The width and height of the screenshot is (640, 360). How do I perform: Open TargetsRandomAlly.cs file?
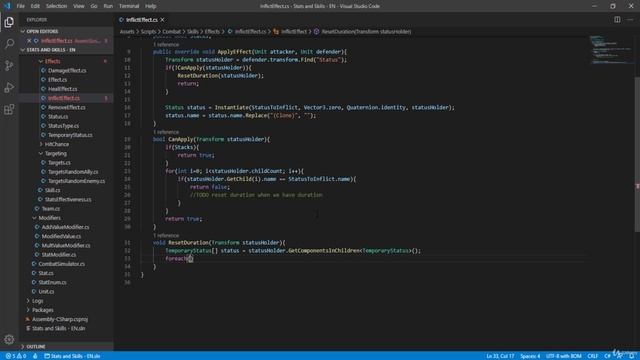click(73, 172)
